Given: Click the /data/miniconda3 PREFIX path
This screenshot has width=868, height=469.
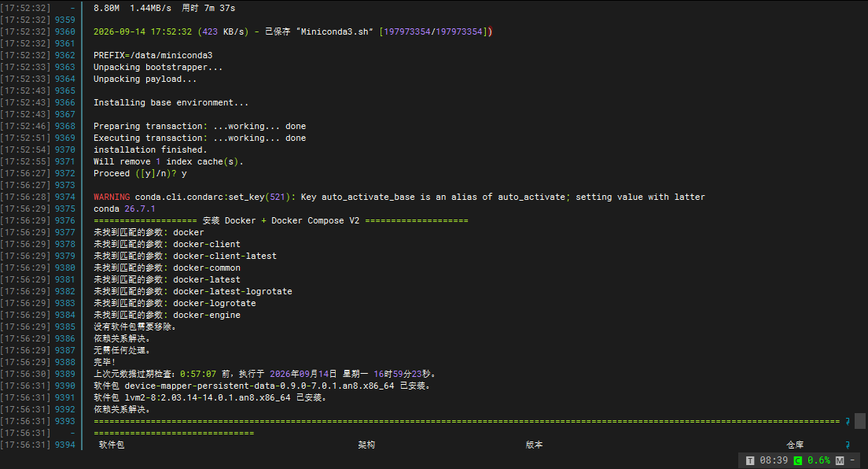Looking at the screenshot, I should tap(171, 55).
